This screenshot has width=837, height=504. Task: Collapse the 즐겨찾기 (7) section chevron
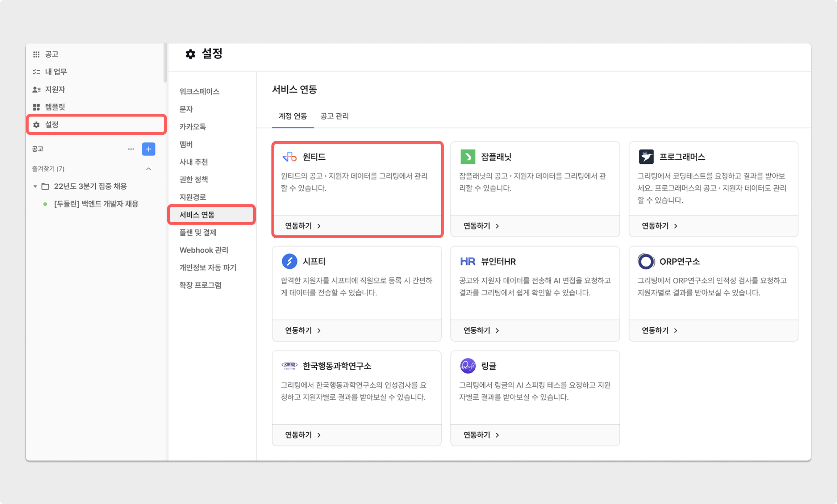pos(149,169)
